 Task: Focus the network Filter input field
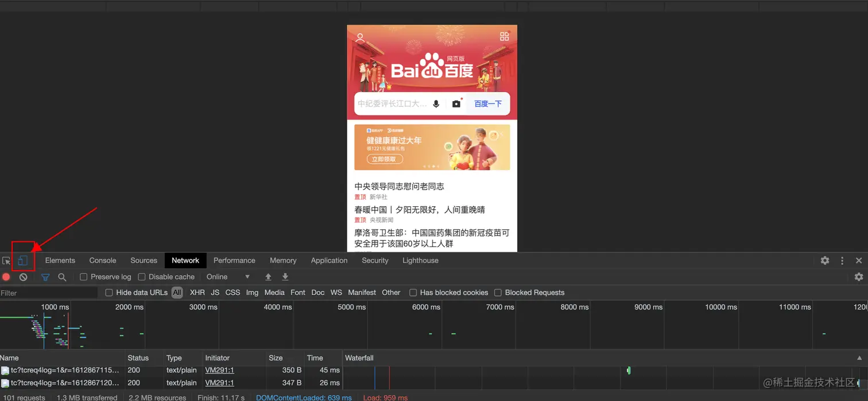click(49, 293)
